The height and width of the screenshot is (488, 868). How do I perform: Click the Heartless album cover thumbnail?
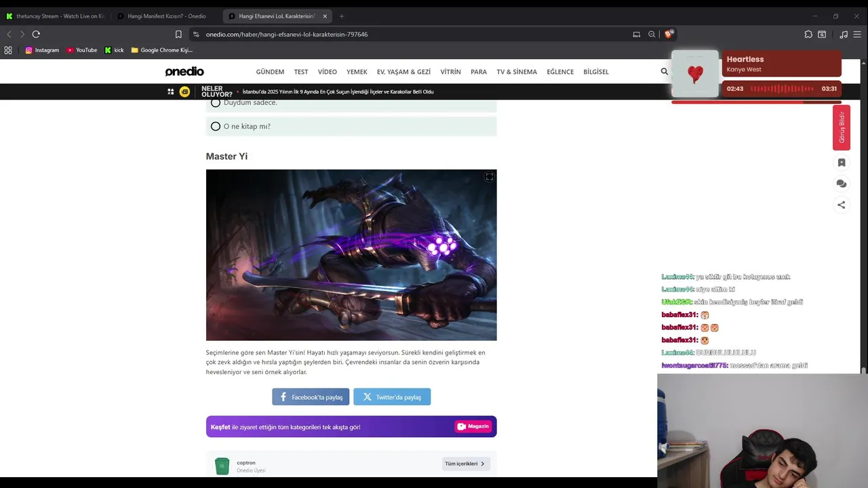[695, 74]
